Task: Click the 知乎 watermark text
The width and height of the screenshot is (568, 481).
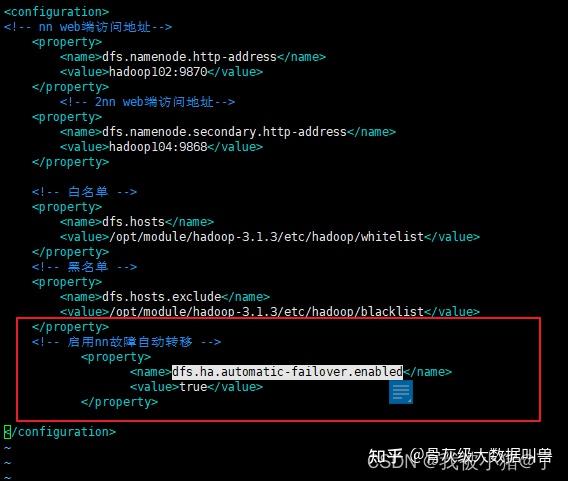Action: (385, 456)
